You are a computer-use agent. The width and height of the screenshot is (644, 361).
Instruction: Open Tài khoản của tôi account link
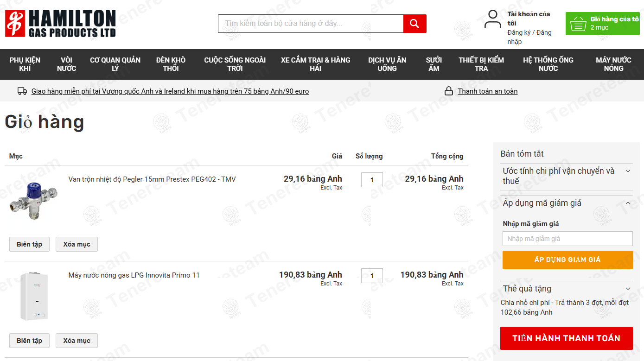529,19
